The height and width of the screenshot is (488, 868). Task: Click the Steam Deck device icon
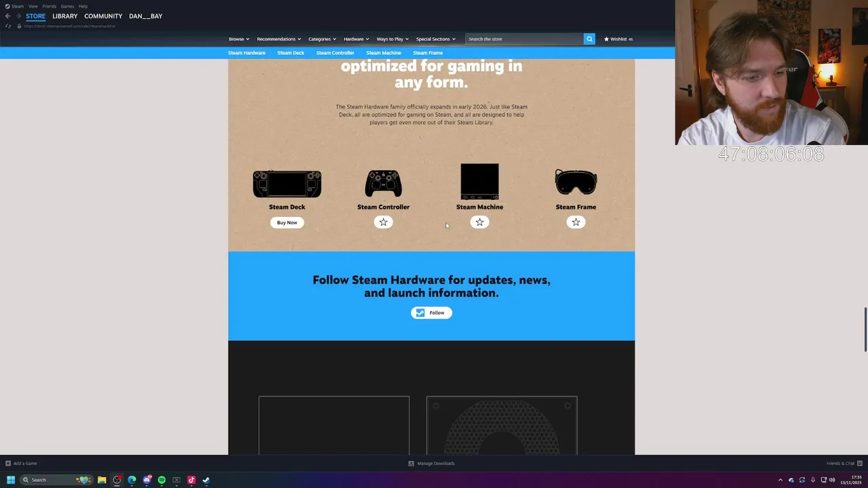(287, 184)
